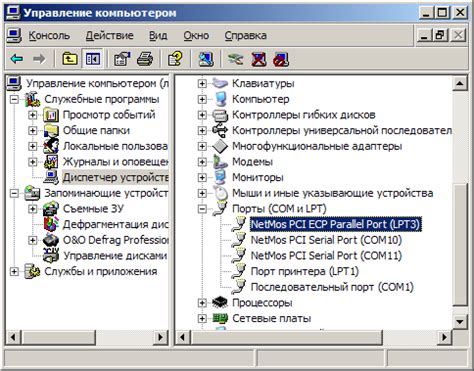
Task: Click the Up one level folder icon
Action: (70, 59)
